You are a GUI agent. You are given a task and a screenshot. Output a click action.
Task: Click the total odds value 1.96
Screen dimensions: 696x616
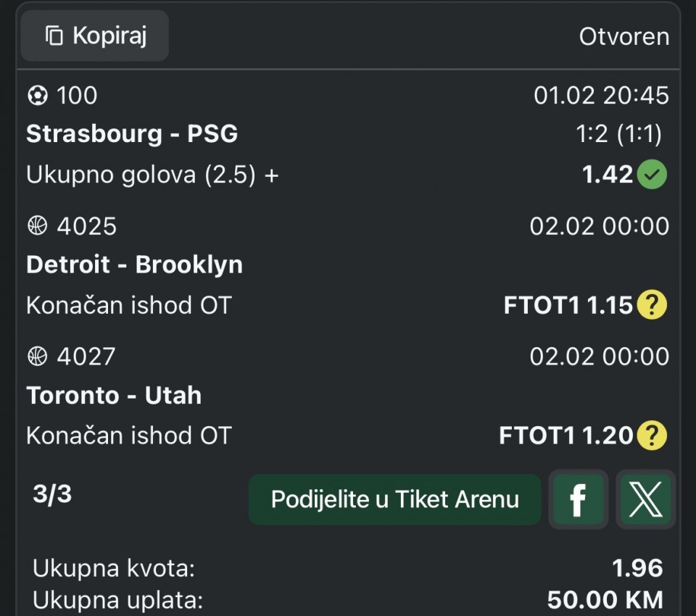pyautogui.click(x=637, y=568)
